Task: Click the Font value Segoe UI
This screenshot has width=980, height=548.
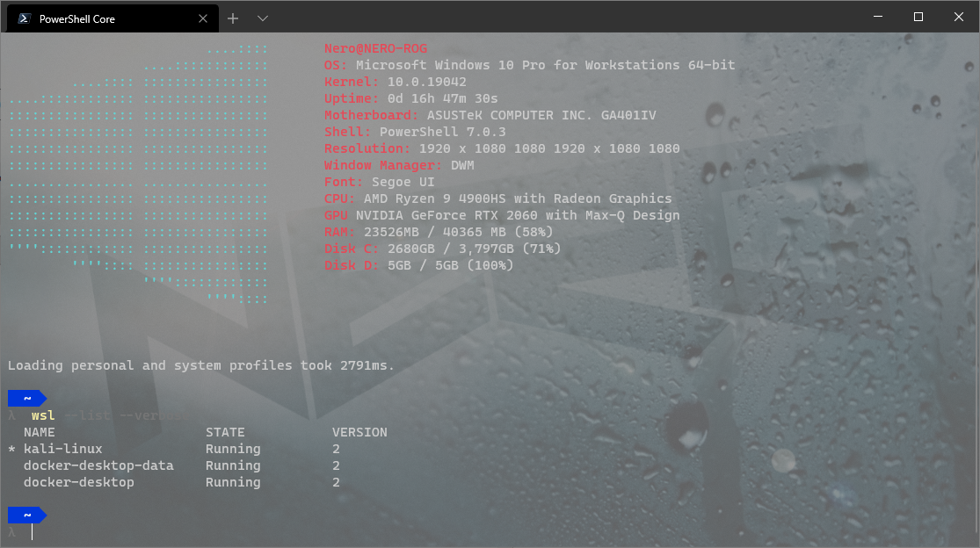Action: pos(403,182)
